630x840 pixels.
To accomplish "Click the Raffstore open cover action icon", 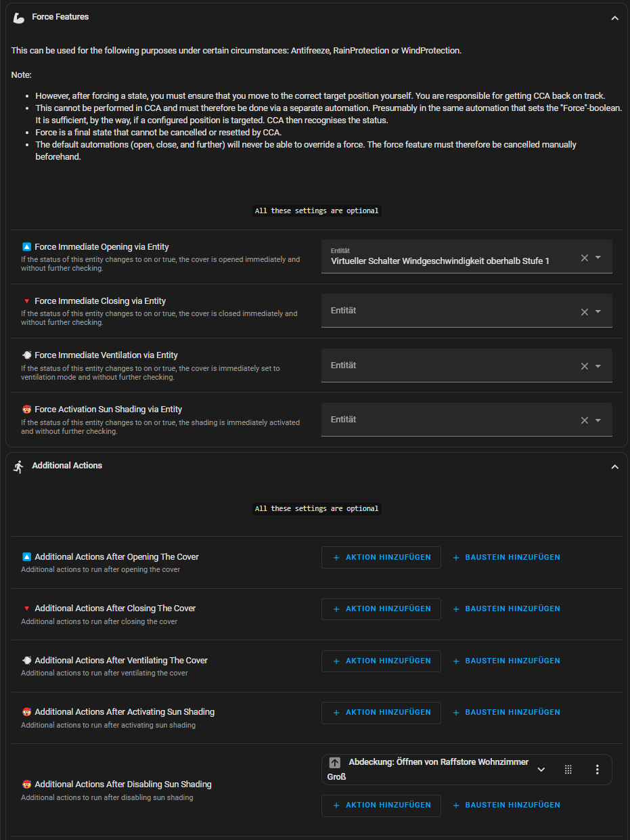I will [x=334, y=763].
